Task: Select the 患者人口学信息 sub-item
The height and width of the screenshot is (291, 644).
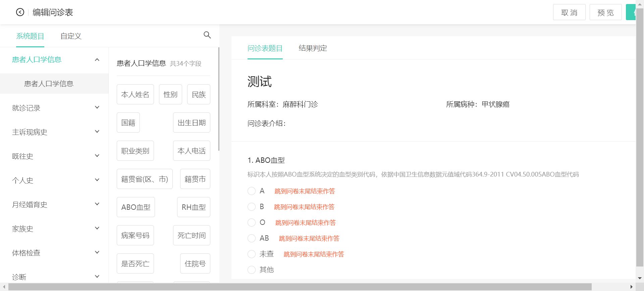Action: pos(54,84)
